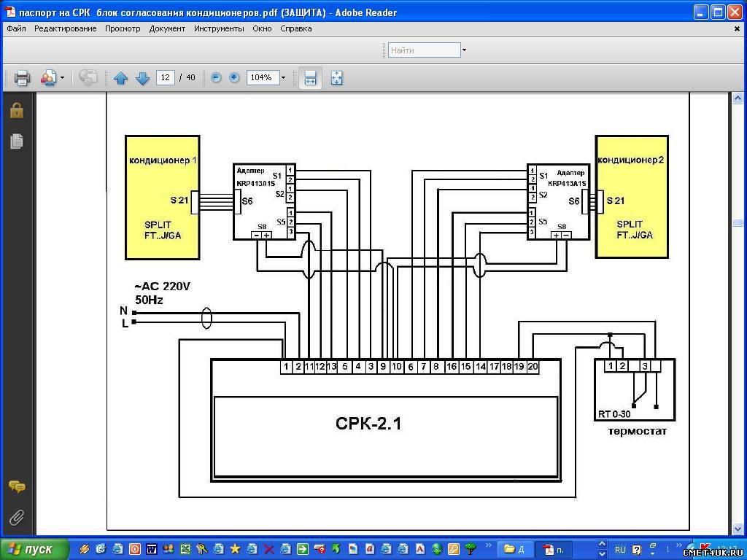This screenshot has height=560, width=747.
Task: Open the Найти search options dropdown
Action: (x=464, y=50)
